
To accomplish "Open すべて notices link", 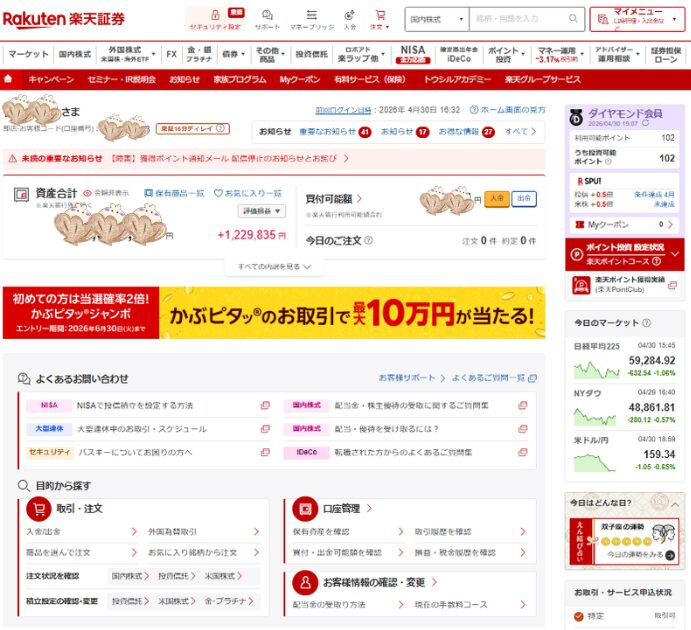I will click(520, 131).
